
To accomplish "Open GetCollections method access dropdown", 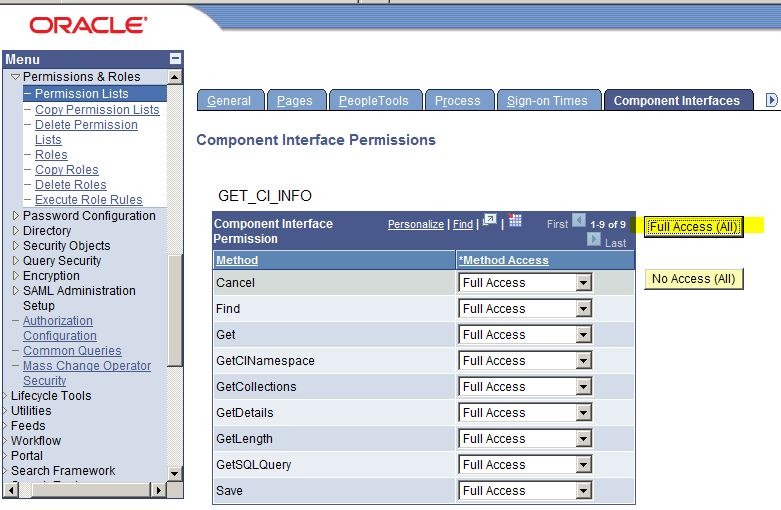I will coord(583,386).
